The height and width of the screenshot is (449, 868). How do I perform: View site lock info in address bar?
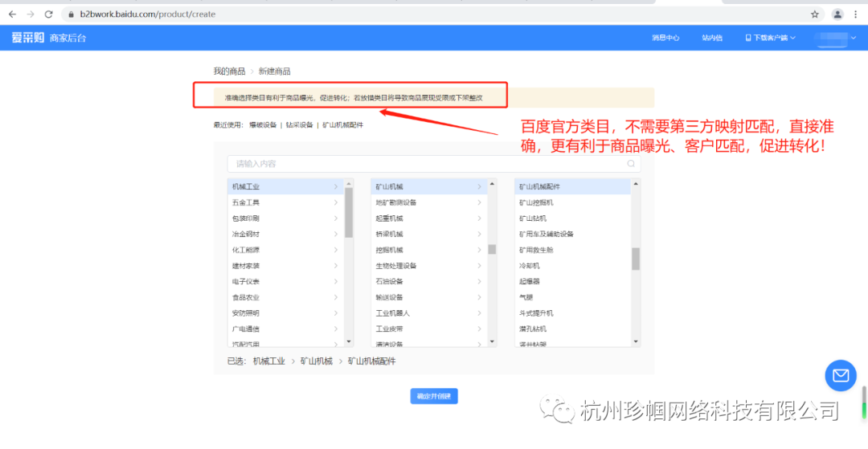pyautogui.click(x=71, y=14)
